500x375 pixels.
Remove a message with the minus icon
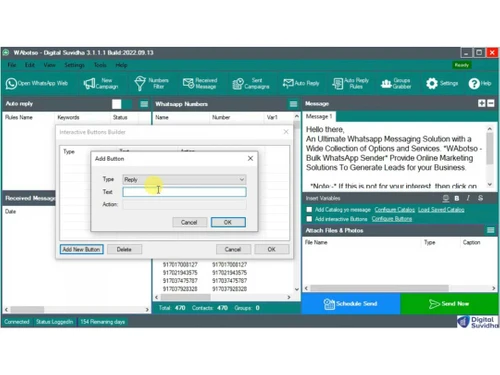[491, 103]
